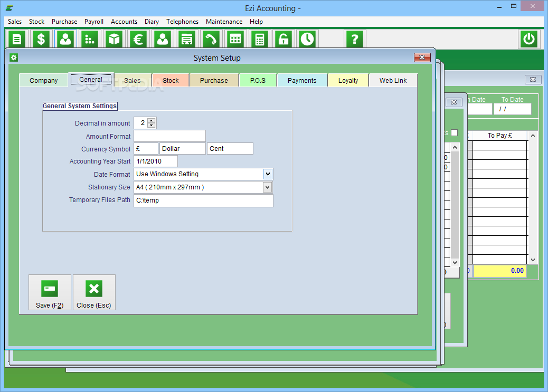
Task: Click up arrow of the middle background scrollbar
Action: (455, 147)
